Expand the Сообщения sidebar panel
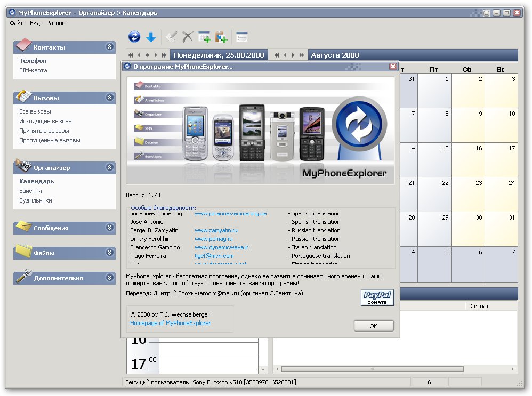This screenshot has width=532, height=396. pyautogui.click(x=110, y=228)
